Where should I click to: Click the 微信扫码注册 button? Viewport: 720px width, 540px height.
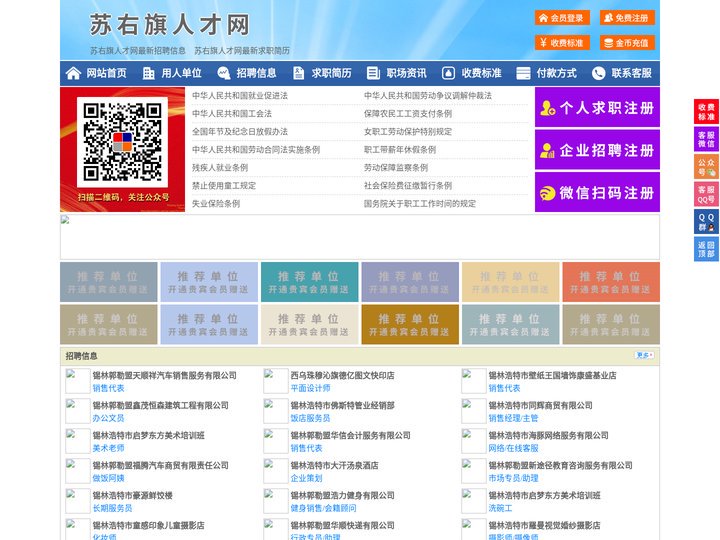pyautogui.click(x=597, y=192)
